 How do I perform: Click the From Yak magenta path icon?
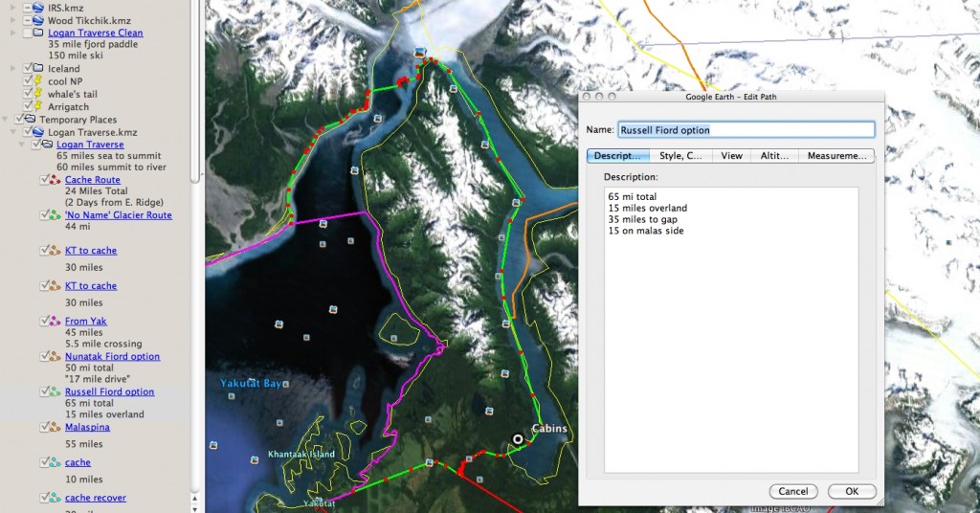[x=56, y=322]
